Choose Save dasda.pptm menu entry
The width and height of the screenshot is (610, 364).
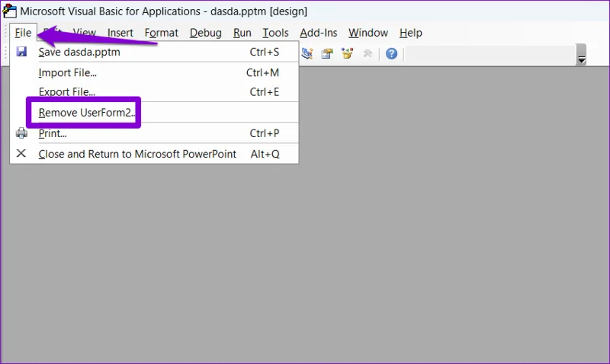[154, 52]
